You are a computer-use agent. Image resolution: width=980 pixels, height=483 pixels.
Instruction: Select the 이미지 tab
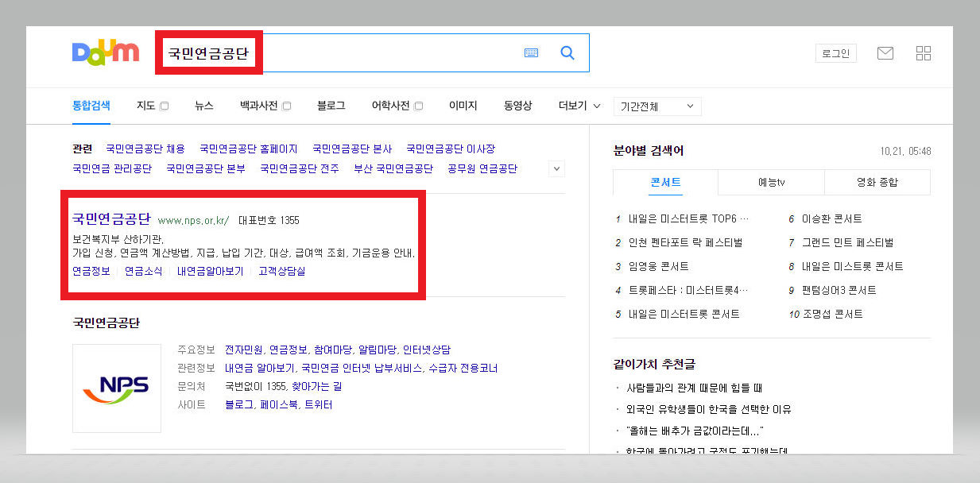[x=463, y=106]
